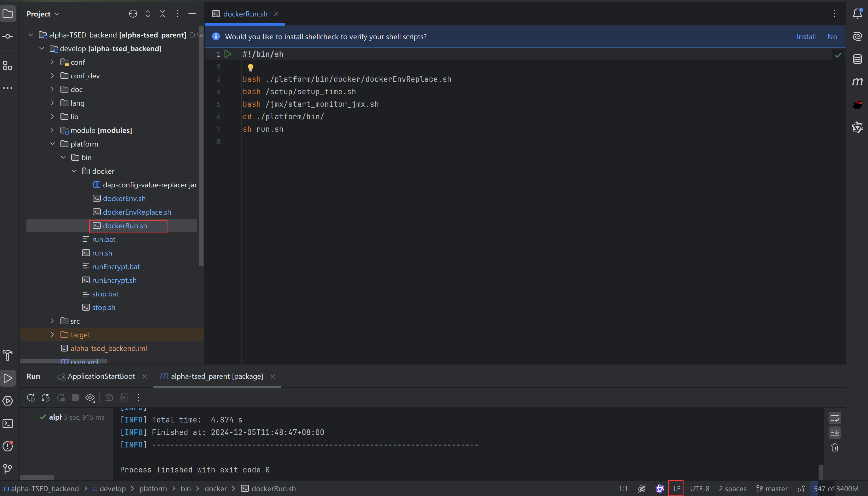The height and width of the screenshot is (496, 868).
Task: Run the script from line 1 gutter
Action: (228, 54)
